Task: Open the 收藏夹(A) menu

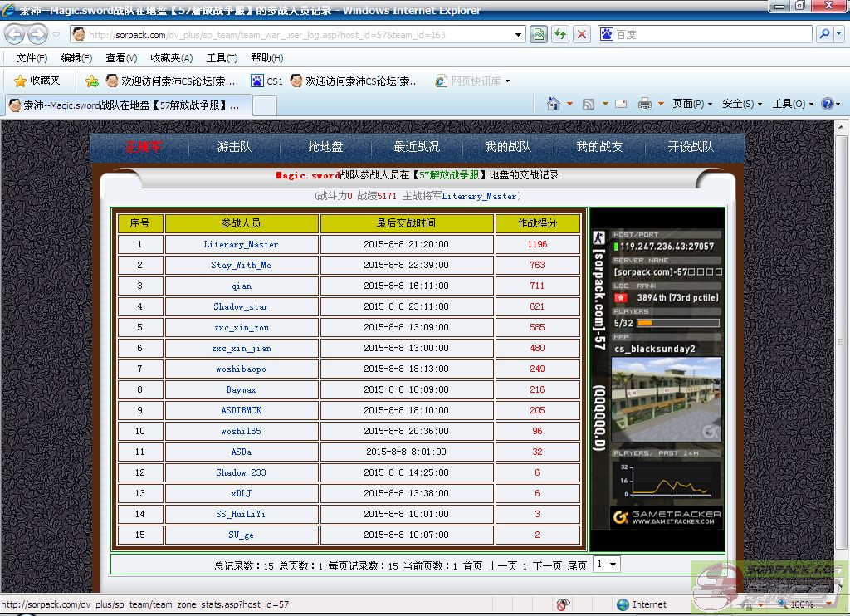Action: [171, 58]
